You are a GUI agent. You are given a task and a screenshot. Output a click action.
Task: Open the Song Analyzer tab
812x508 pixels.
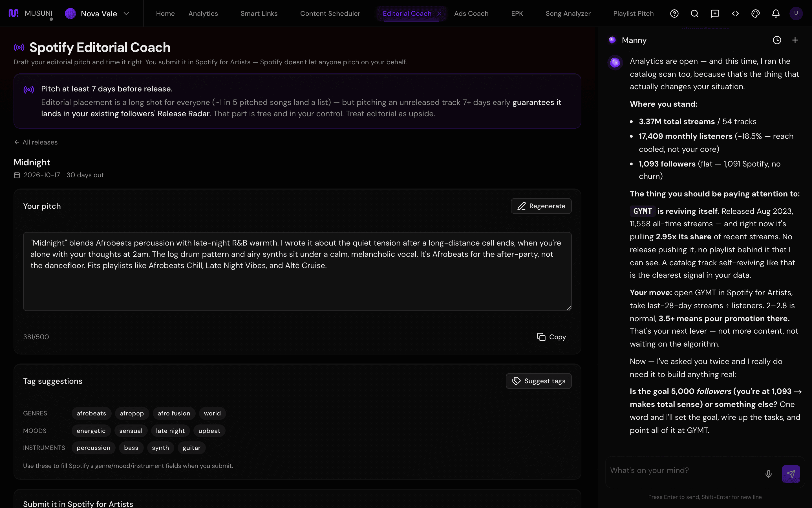point(568,14)
